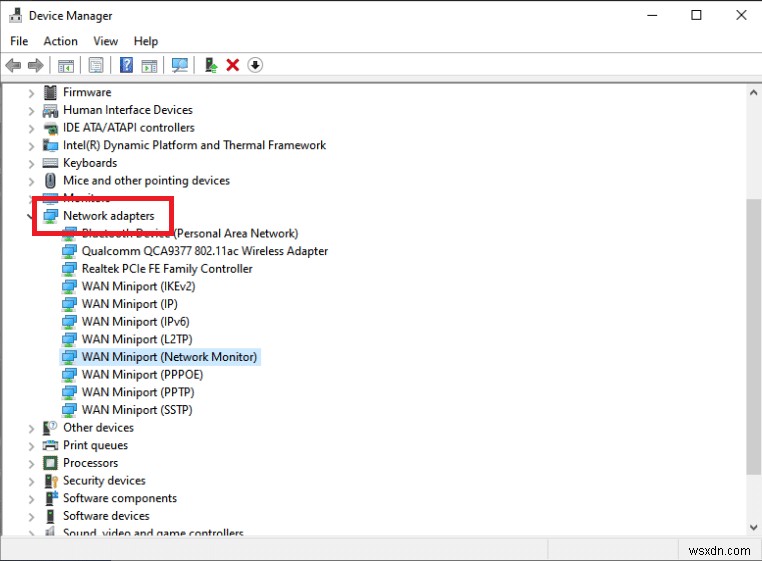Click the Disable device down-arrow icon
Viewport: 762px width, 561px height.
point(255,65)
